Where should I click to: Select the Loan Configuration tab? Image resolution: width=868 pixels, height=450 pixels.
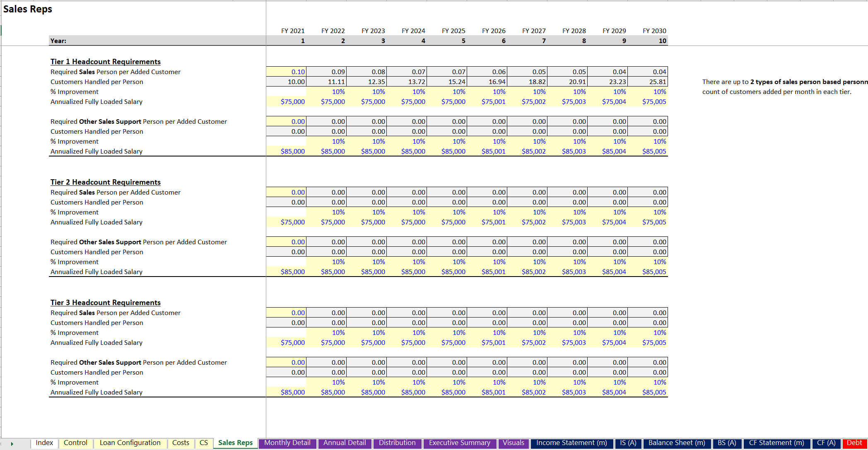(130, 443)
